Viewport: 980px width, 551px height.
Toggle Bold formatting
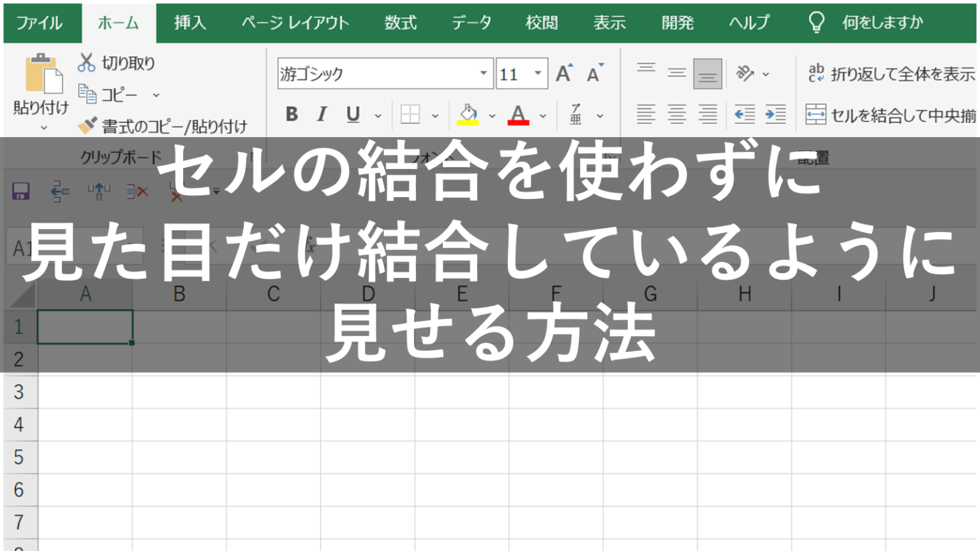pyautogui.click(x=292, y=114)
